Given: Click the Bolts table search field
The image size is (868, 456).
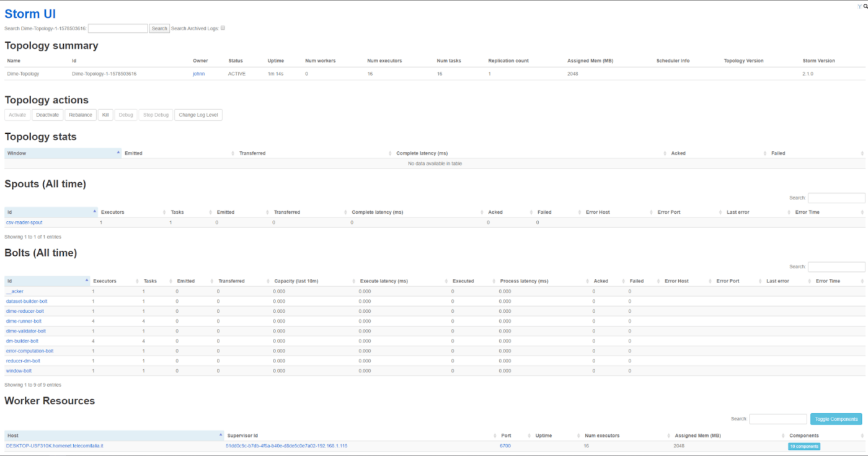Looking at the screenshot, I should pyautogui.click(x=836, y=267).
